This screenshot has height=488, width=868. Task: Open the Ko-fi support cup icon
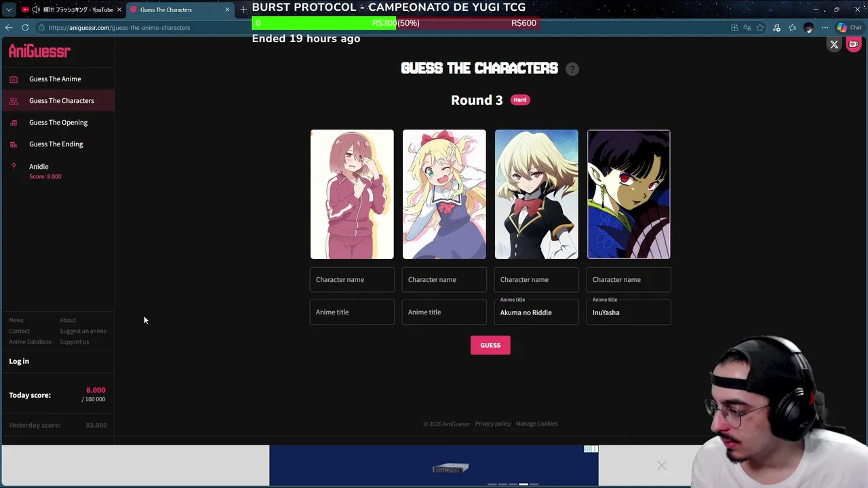point(854,45)
